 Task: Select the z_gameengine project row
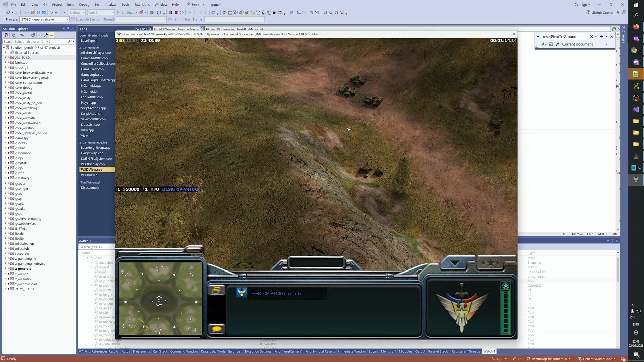[x=25, y=259]
